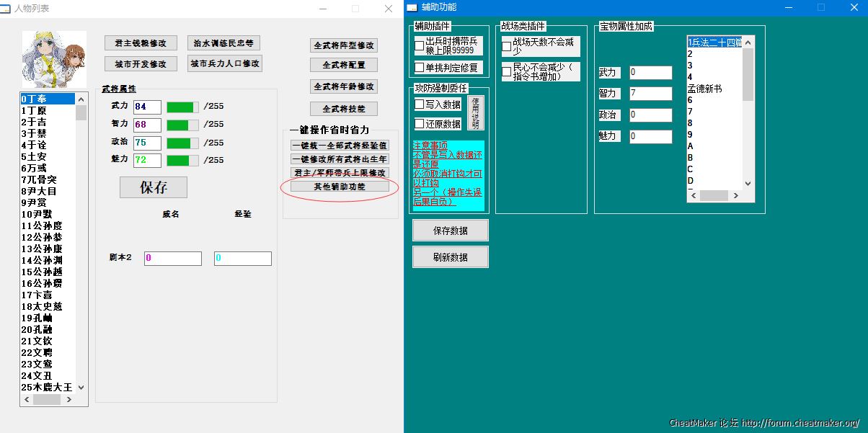Click the 保存 button
This screenshot has width=868, height=433.
click(x=153, y=187)
